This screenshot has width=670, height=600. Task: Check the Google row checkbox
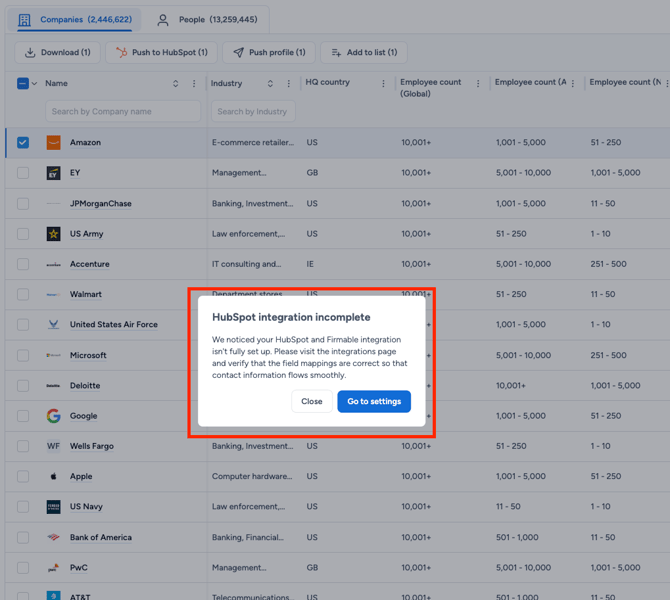click(23, 416)
